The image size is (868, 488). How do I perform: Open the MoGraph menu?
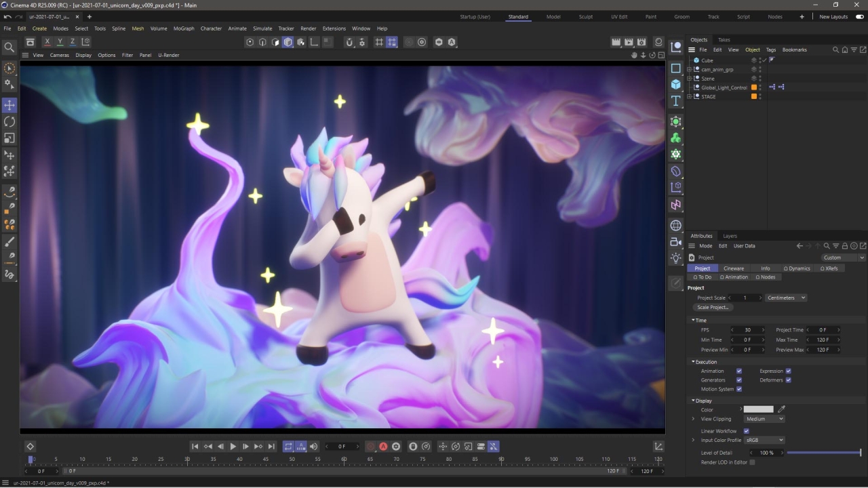pos(184,28)
